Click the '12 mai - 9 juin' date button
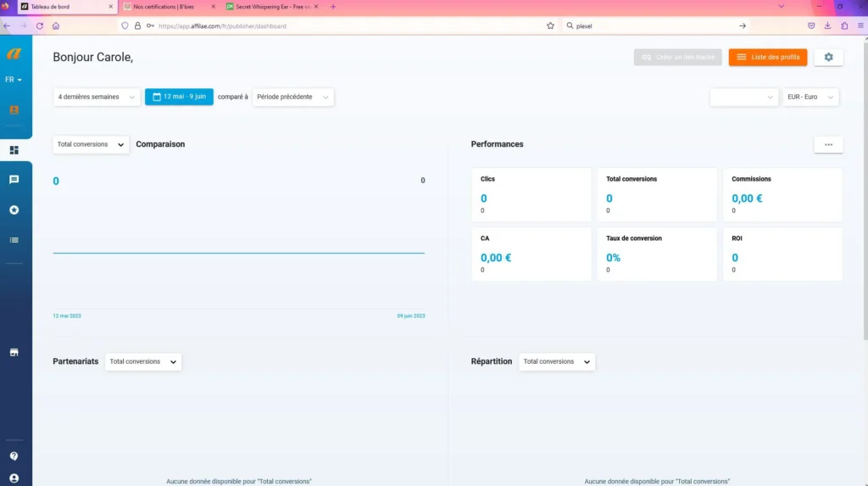The width and height of the screenshot is (868, 486). tap(179, 97)
